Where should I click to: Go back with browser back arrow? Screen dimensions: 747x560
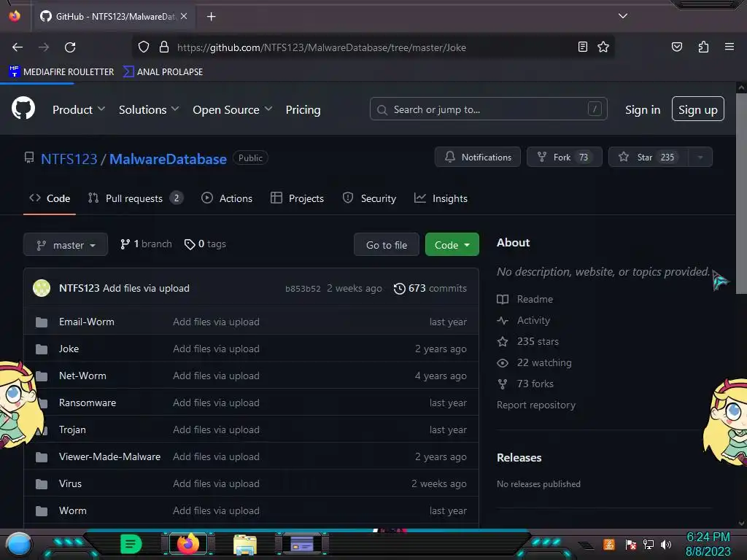[18, 47]
